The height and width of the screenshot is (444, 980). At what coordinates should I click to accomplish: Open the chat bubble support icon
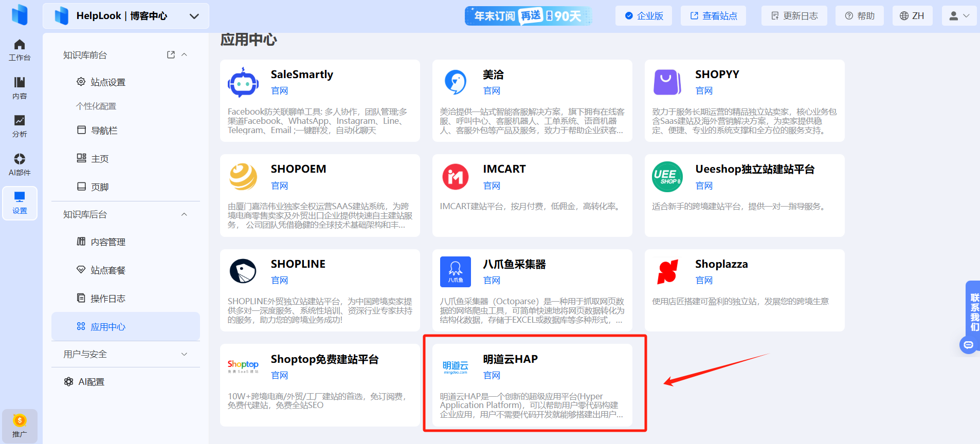[x=968, y=345]
